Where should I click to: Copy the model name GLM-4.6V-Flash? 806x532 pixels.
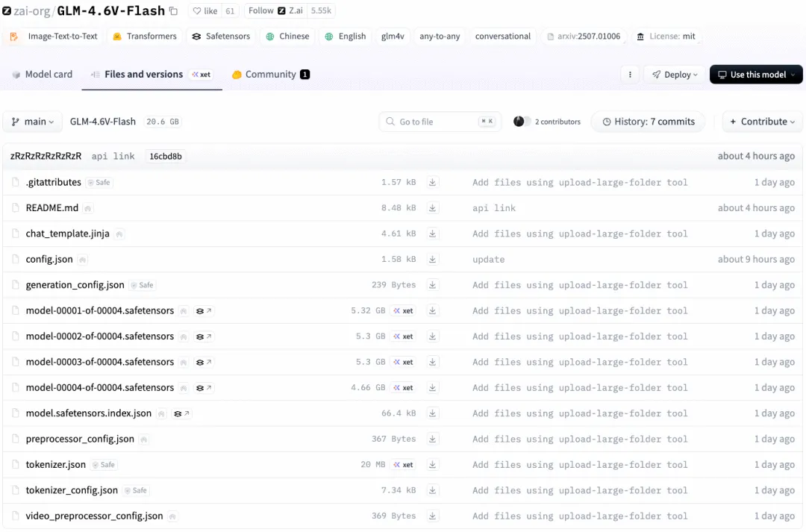(x=174, y=11)
